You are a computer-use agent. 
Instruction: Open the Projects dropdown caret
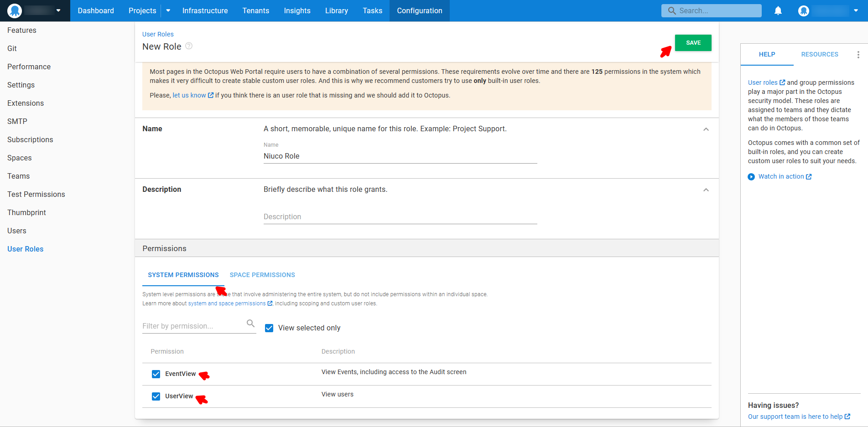coord(168,10)
